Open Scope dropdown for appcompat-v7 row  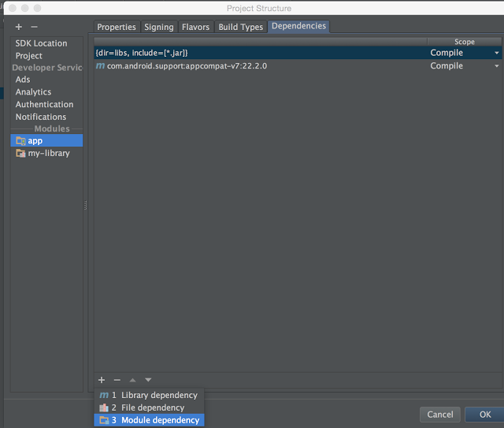[x=496, y=66]
